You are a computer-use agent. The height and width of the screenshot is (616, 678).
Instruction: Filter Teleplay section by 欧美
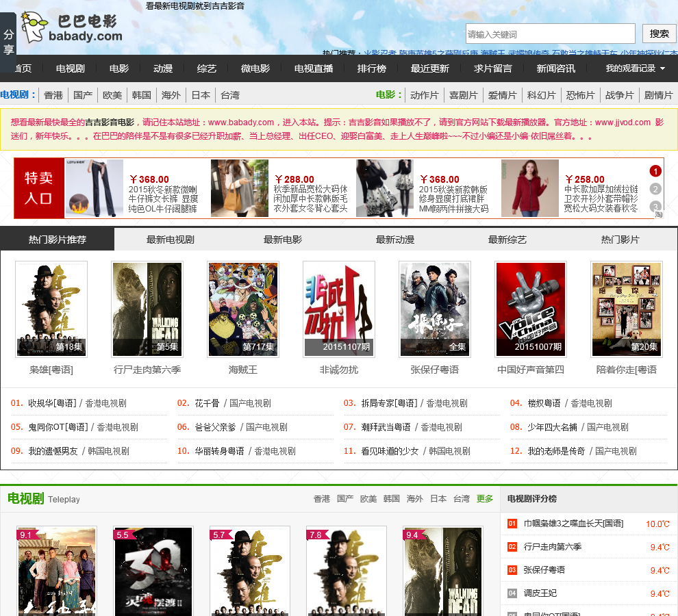tap(368, 499)
